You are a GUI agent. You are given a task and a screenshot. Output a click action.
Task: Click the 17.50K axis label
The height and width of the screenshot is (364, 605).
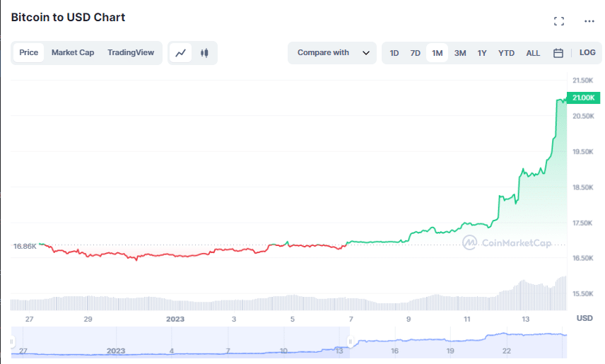click(x=582, y=223)
